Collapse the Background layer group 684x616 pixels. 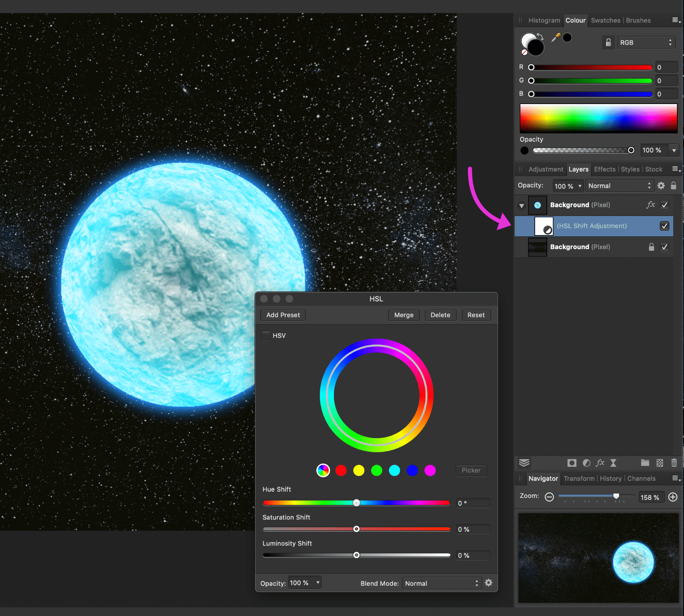pos(521,206)
